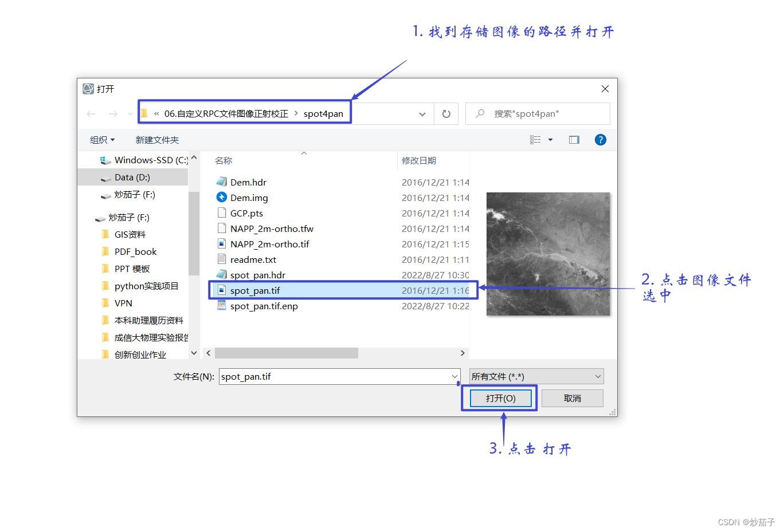Toggle the preview pane icon
This screenshot has width=784, height=532.
tap(574, 140)
